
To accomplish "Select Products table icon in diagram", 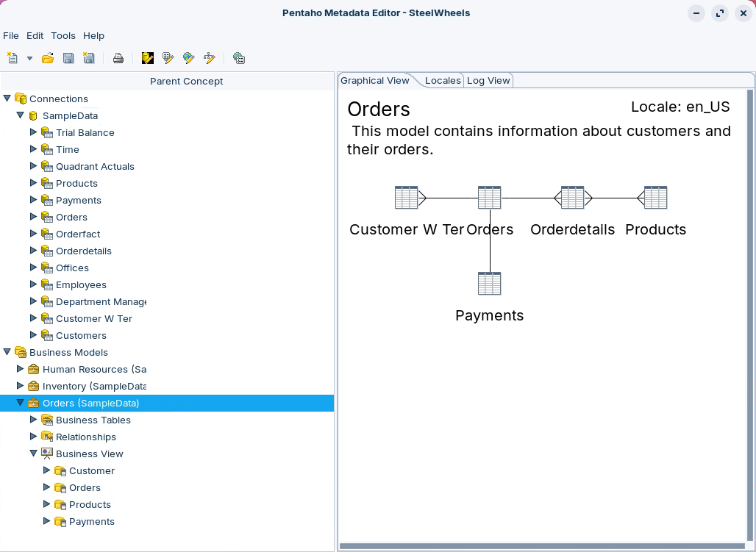I will pos(656,198).
